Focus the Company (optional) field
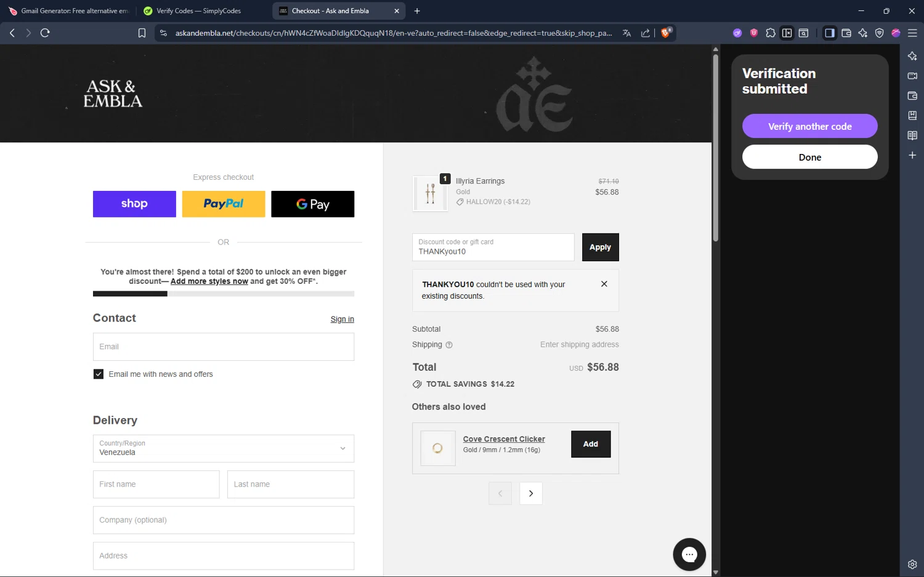Screen dimensions: 924x577 point(224,520)
